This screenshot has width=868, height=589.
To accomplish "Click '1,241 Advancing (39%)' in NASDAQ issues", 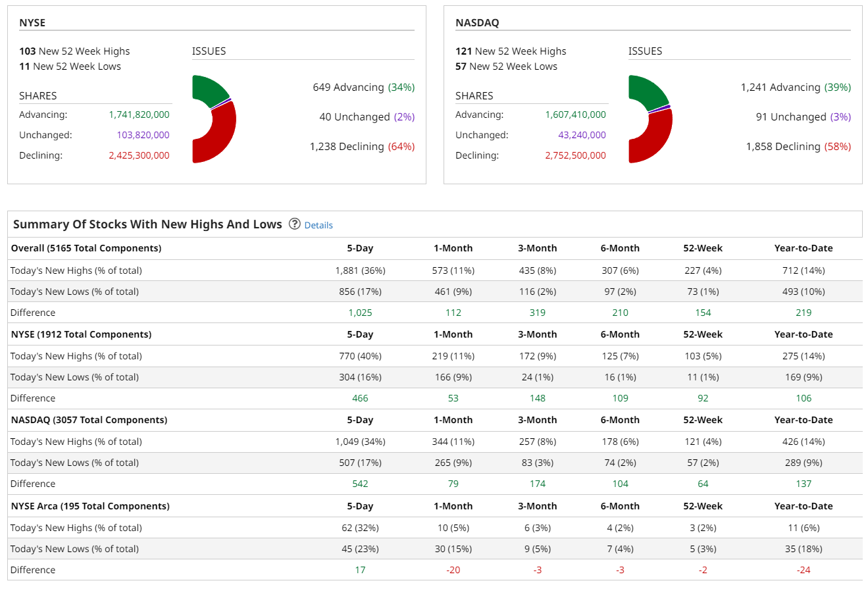I will pos(796,88).
